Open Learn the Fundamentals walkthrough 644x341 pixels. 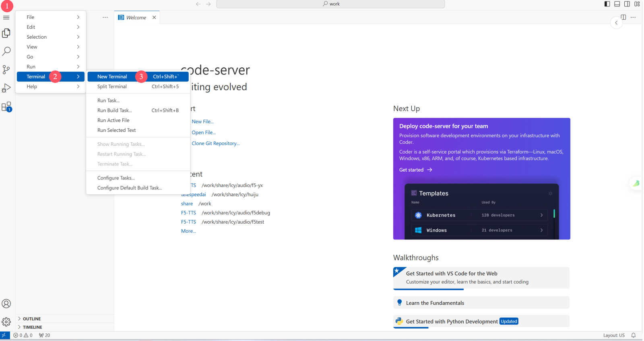pyautogui.click(x=481, y=303)
